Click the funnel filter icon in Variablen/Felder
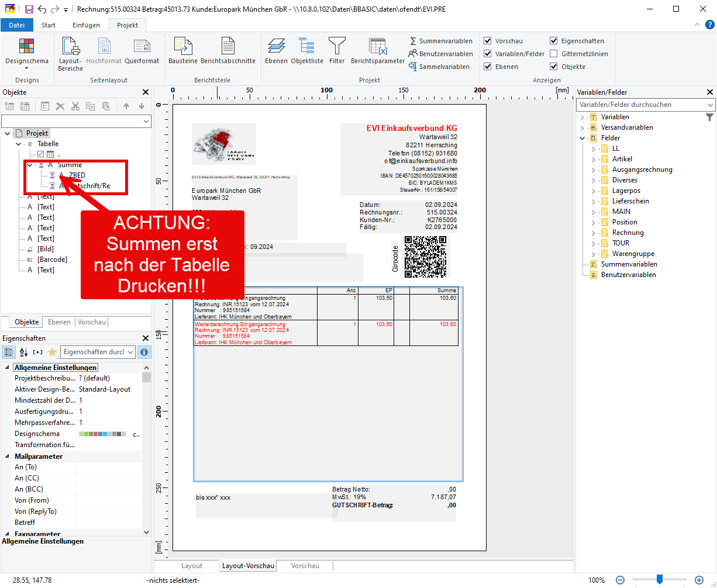 tap(709, 117)
